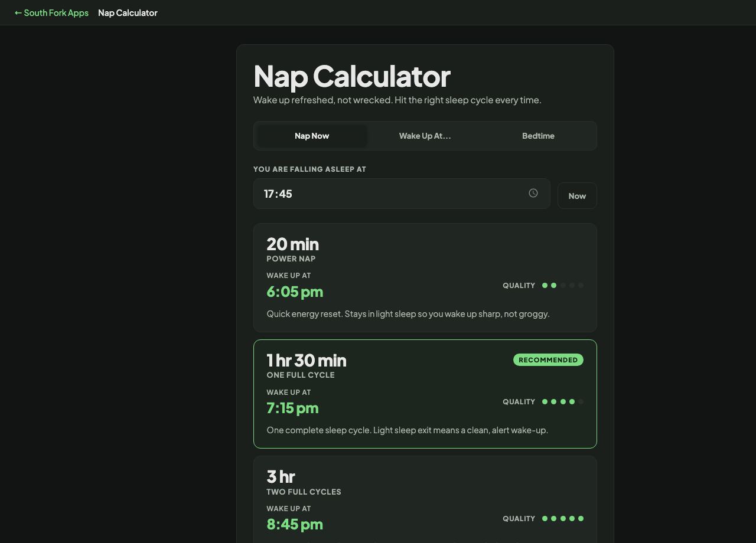Click the "Quick energy reset" description text

(x=408, y=314)
